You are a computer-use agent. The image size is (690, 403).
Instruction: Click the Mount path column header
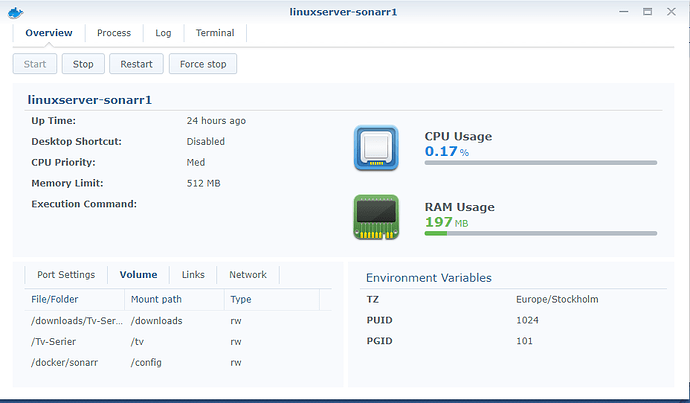click(175, 300)
